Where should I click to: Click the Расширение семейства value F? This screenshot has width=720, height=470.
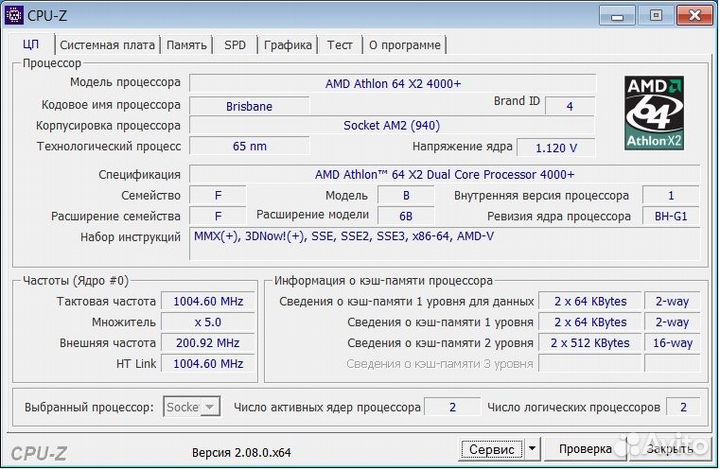pyautogui.click(x=218, y=216)
